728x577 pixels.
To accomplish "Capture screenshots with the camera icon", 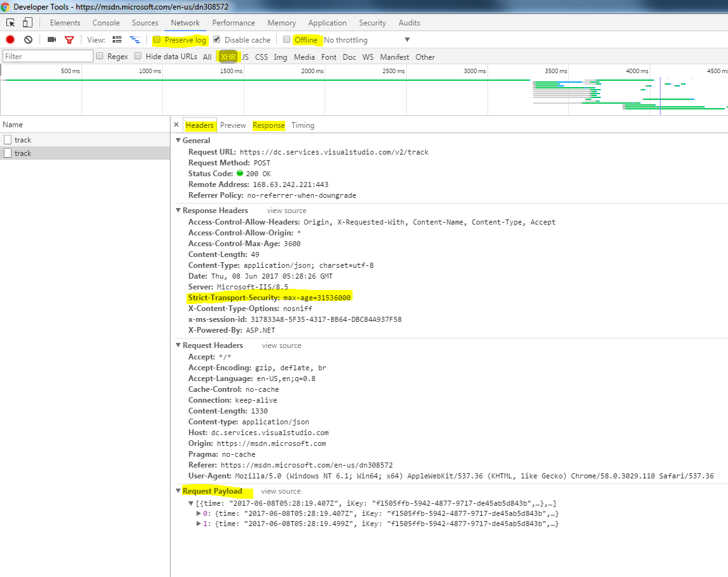I will (52, 40).
